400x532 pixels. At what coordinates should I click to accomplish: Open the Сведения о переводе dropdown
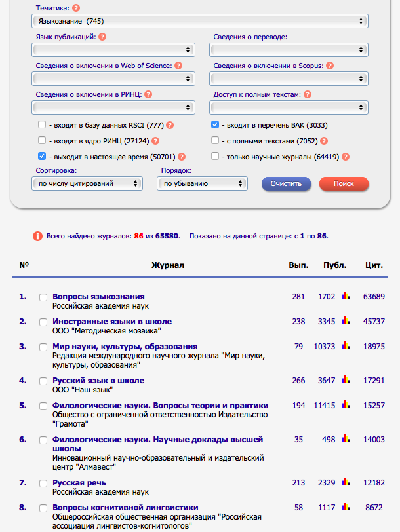tap(289, 50)
